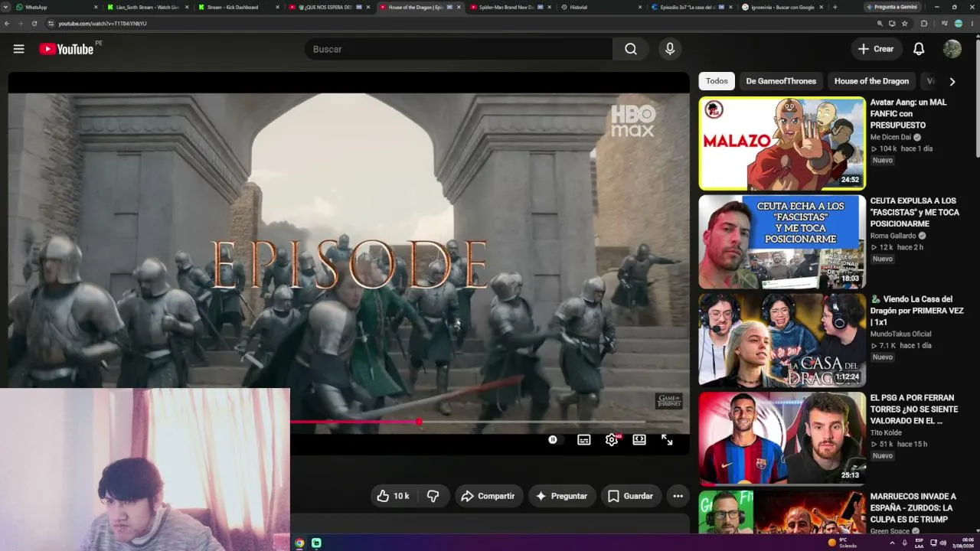The image size is (980, 551).
Task: Dislike the video with thumbs down
Action: (x=433, y=496)
